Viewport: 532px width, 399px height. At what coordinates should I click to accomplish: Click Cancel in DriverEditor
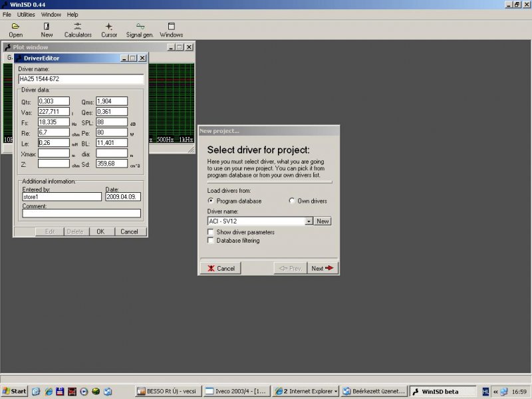point(129,231)
